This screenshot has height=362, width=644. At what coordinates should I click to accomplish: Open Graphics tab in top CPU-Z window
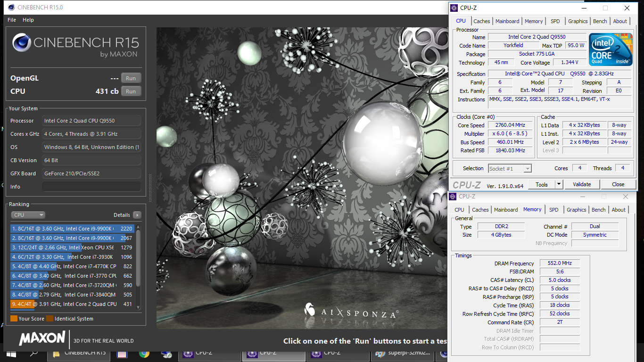click(x=578, y=21)
